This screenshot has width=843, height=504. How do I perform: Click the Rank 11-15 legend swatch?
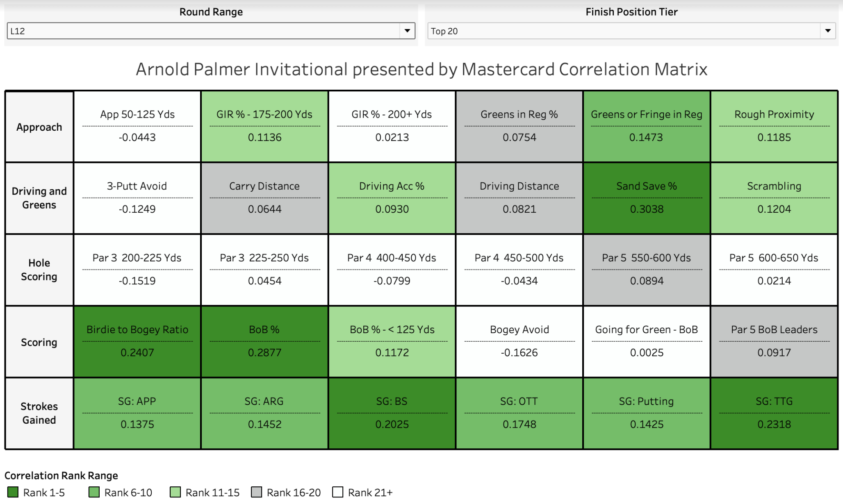click(x=175, y=492)
